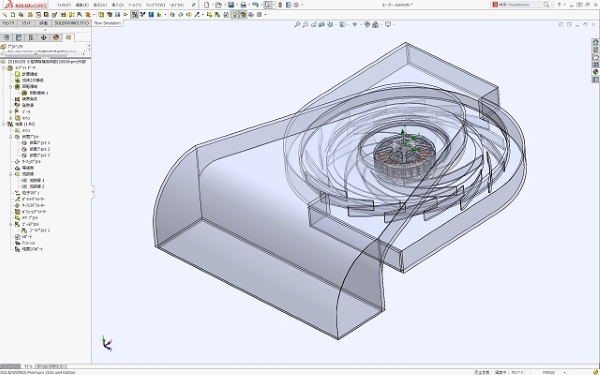The width and height of the screenshot is (600, 375).
Task: Collapse the Input Data node in tree
Action: 4,68
